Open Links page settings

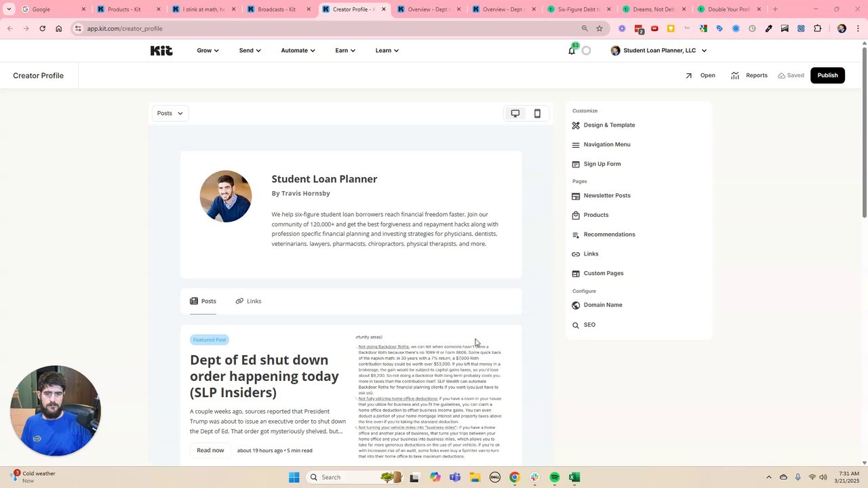[585, 254]
